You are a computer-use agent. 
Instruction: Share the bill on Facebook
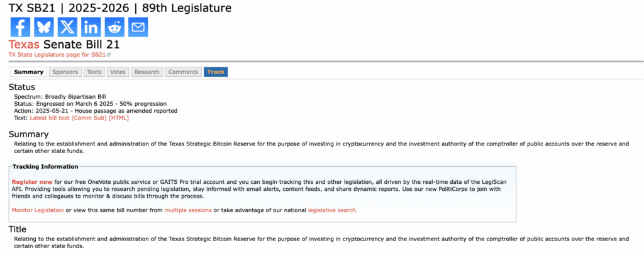[20, 28]
